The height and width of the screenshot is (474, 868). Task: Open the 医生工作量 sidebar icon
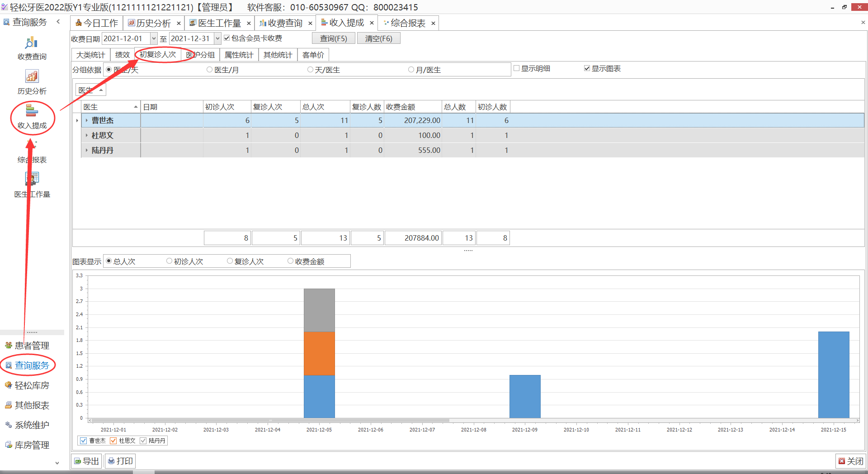pos(32,185)
